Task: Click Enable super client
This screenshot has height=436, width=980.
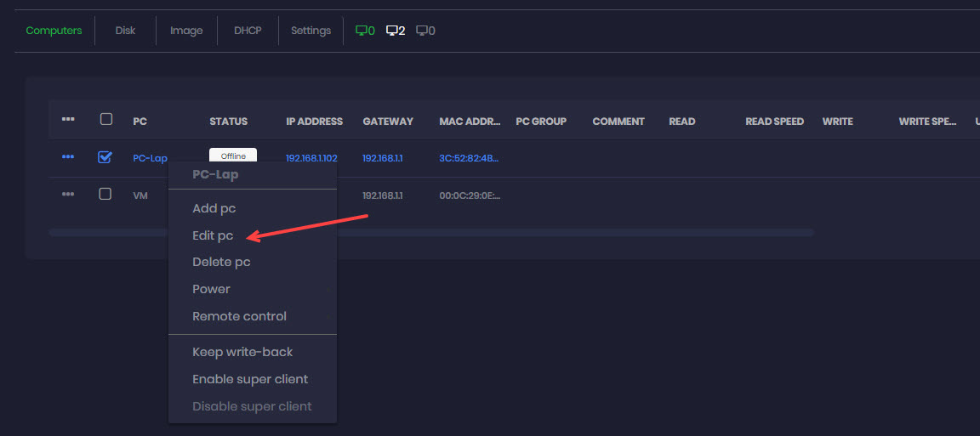Action: coord(250,379)
